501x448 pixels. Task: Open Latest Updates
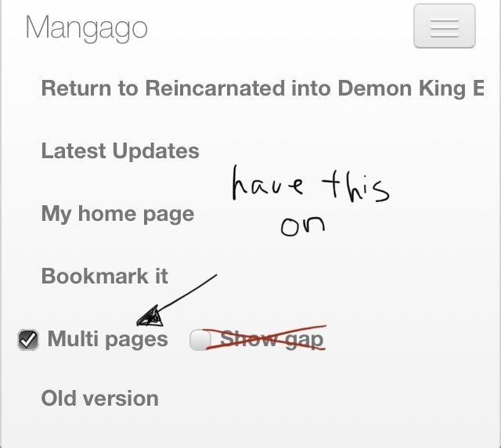coord(120,150)
